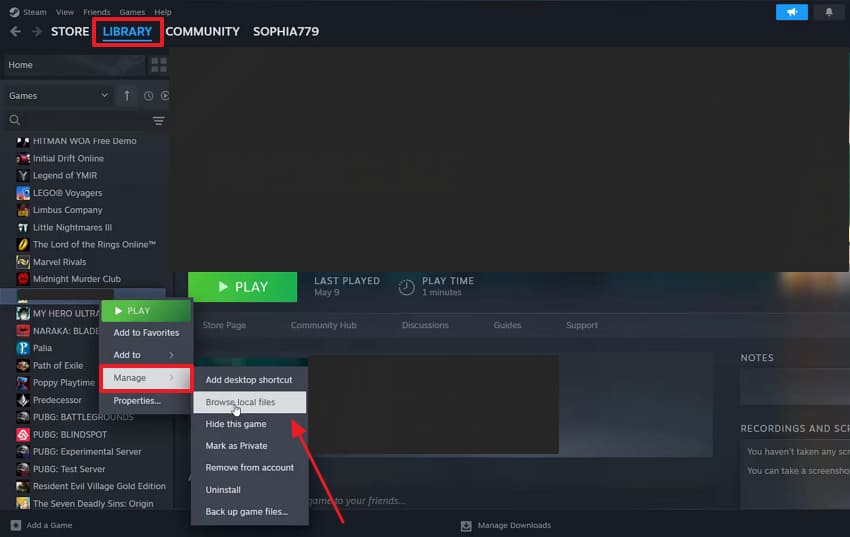Open the Guides link
Screen dimensions: 850x537
[507, 325]
